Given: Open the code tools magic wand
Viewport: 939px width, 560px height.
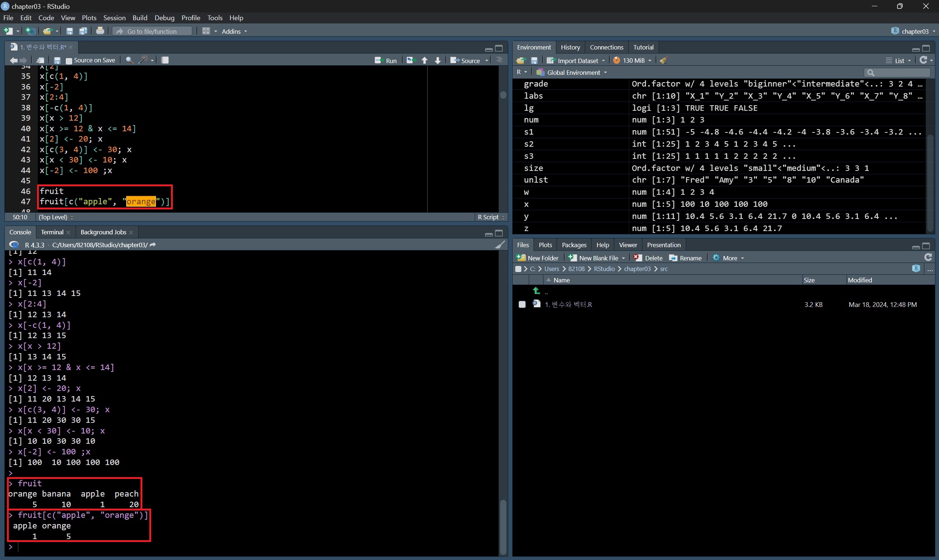Looking at the screenshot, I should [143, 60].
